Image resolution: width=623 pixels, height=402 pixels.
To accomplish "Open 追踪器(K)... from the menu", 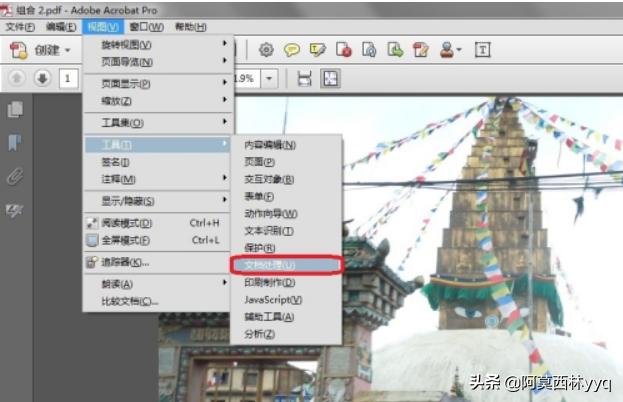I will [x=158, y=262].
